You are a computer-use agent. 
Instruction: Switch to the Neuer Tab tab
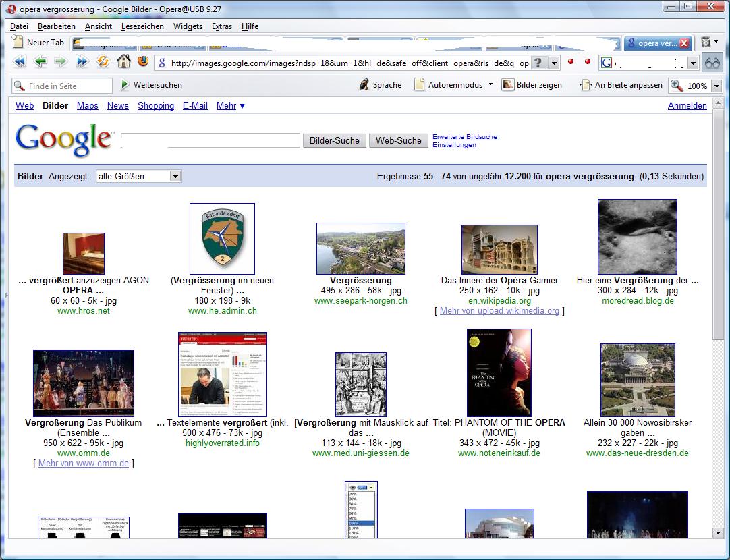point(39,43)
